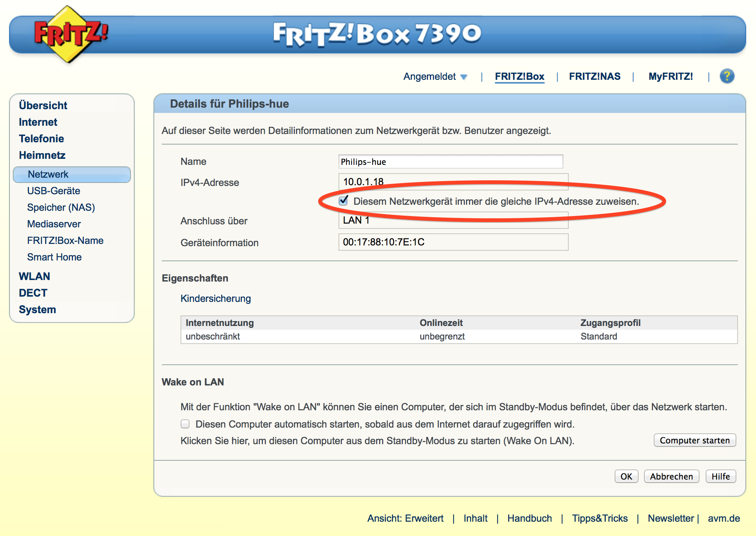The width and height of the screenshot is (756, 536).
Task: Click the 'Wake on LAN' section heading
Action: 193,382
